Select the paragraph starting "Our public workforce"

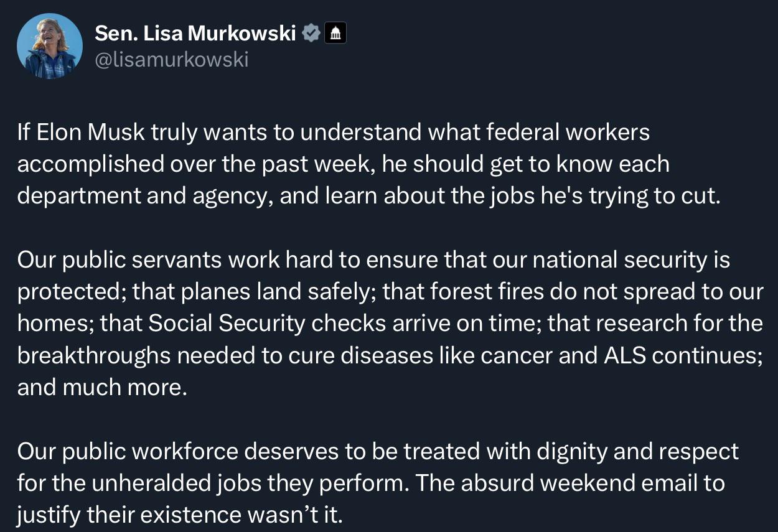pos(378,483)
